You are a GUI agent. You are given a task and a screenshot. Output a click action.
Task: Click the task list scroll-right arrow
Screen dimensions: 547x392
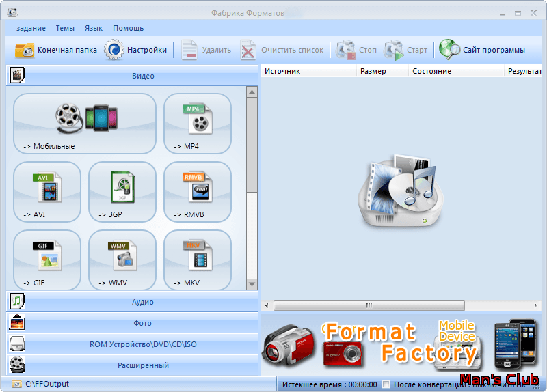point(536,305)
